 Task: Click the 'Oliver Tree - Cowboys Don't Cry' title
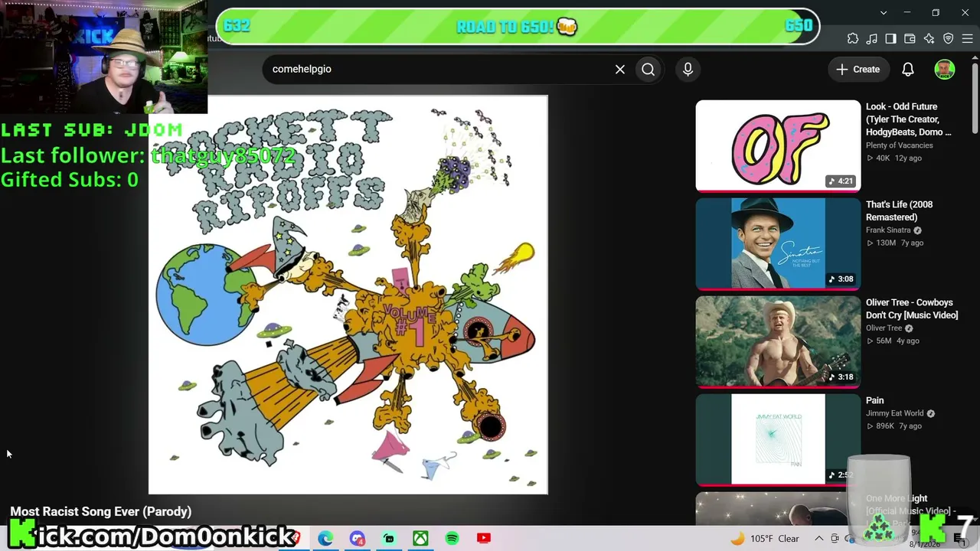(x=912, y=308)
